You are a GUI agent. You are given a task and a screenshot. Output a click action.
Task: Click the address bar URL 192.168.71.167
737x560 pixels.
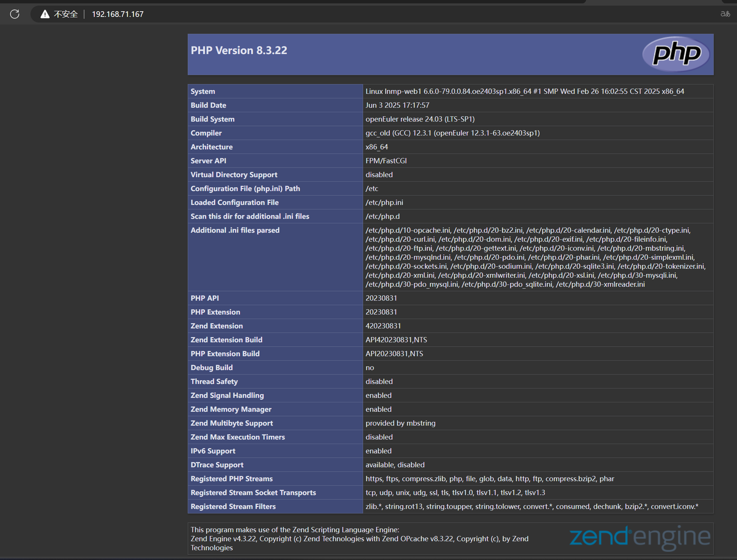click(118, 14)
